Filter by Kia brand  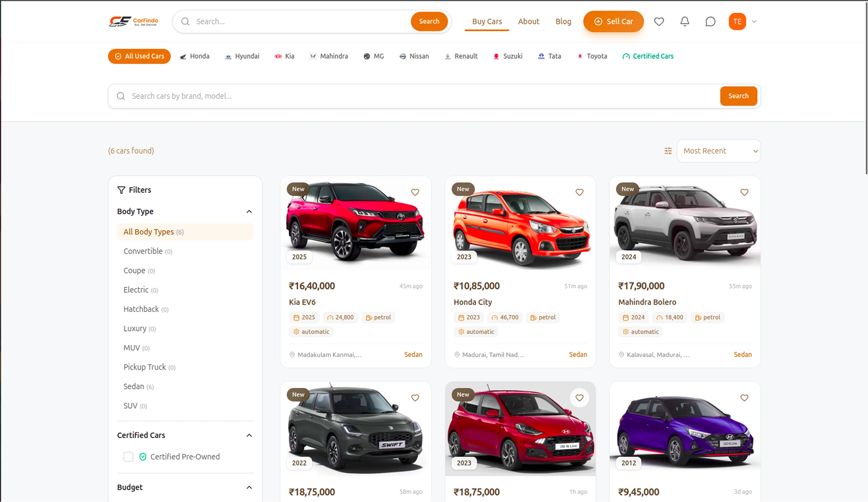(x=285, y=56)
